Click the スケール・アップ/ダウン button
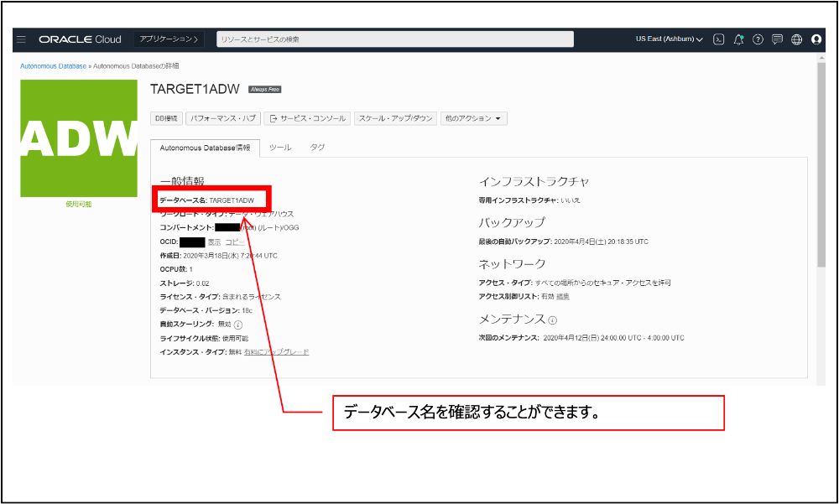 395,118
